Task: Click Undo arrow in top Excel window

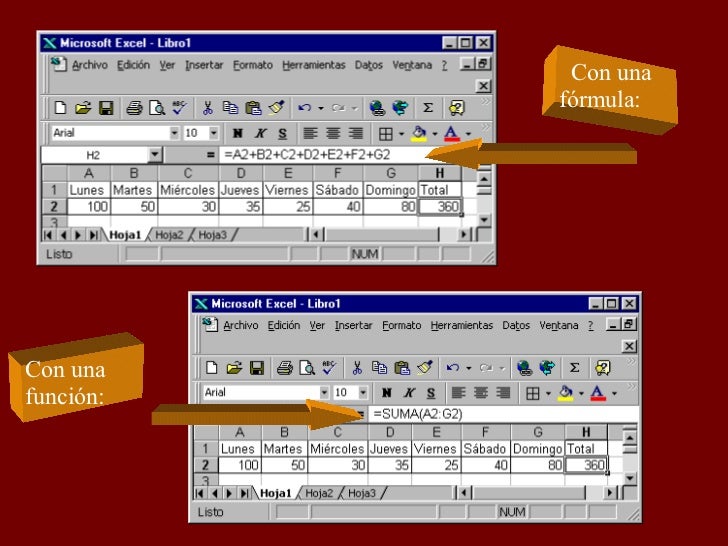Action: [305, 108]
